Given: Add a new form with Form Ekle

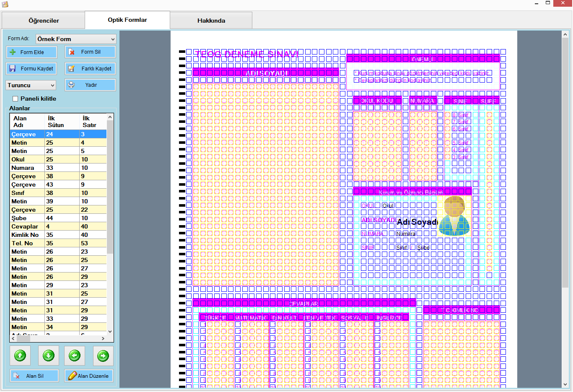Looking at the screenshot, I should [32, 52].
